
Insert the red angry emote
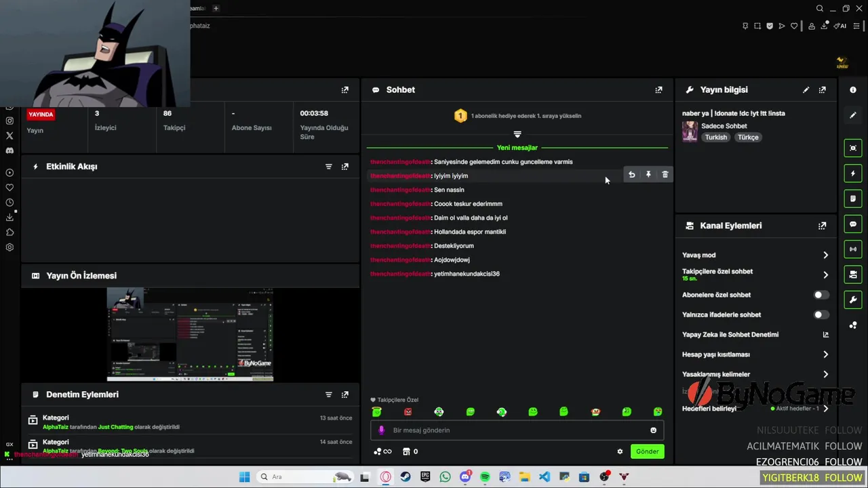pyautogui.click(x=408, y=411)
